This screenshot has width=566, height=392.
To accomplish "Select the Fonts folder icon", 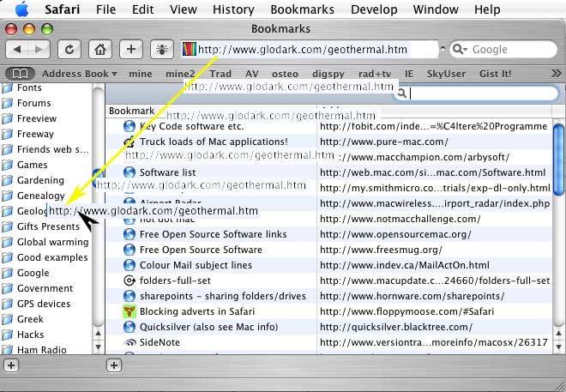I will point(7,87).
